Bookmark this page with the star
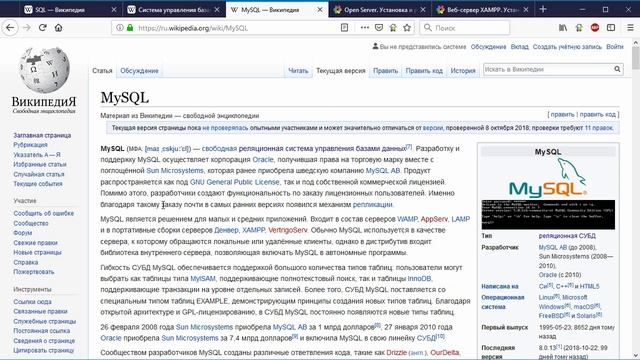 (407, 28)
